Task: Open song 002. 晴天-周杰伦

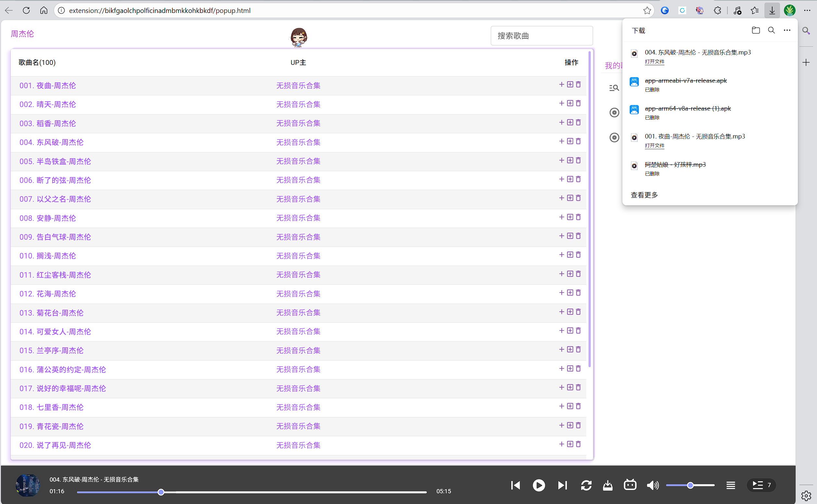Action: point(48,104)
